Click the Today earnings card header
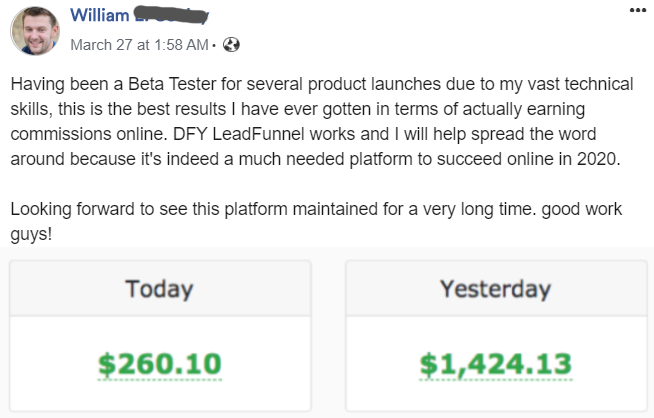 [x=160, y=290]
